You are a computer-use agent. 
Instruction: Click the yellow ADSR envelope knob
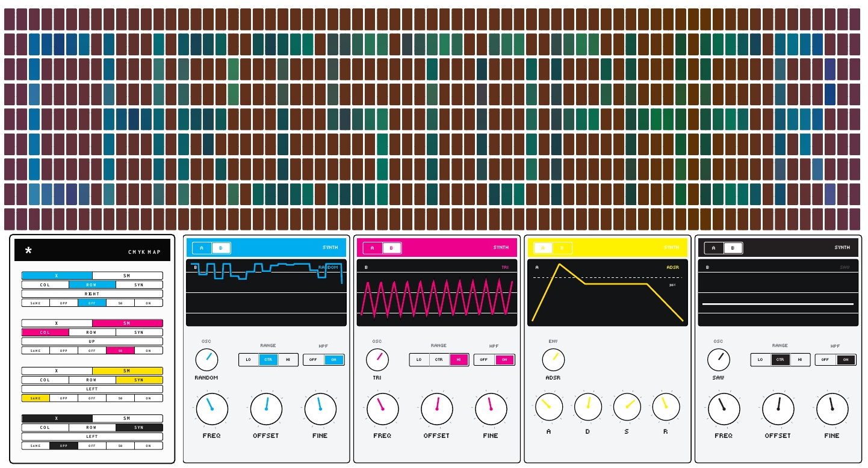click(553, 360)
